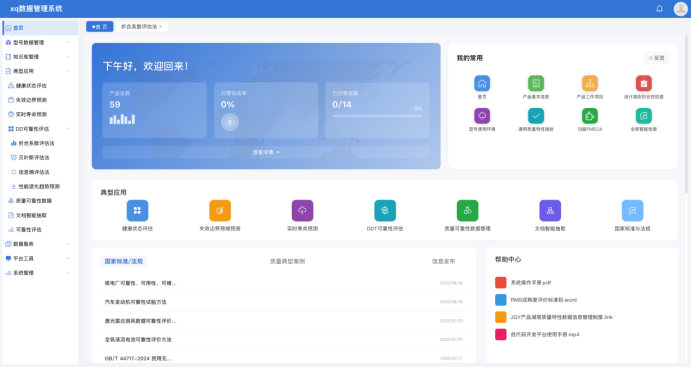Open the green 功能FMECA puzzle icon
Image resolution: width=691 pixels, height=367 pixels.
click(x=590, y=116)
